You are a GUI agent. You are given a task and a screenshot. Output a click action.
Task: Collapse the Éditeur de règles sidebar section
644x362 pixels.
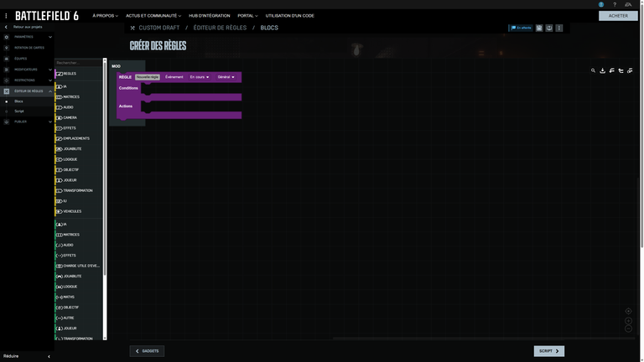pyautogui.click(x=49, y=91)
